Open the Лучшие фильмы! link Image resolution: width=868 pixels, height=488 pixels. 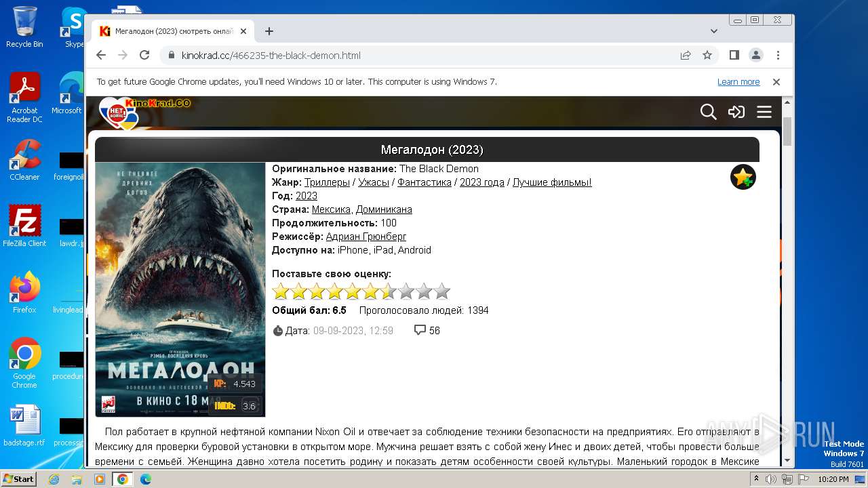coord(552,182)
